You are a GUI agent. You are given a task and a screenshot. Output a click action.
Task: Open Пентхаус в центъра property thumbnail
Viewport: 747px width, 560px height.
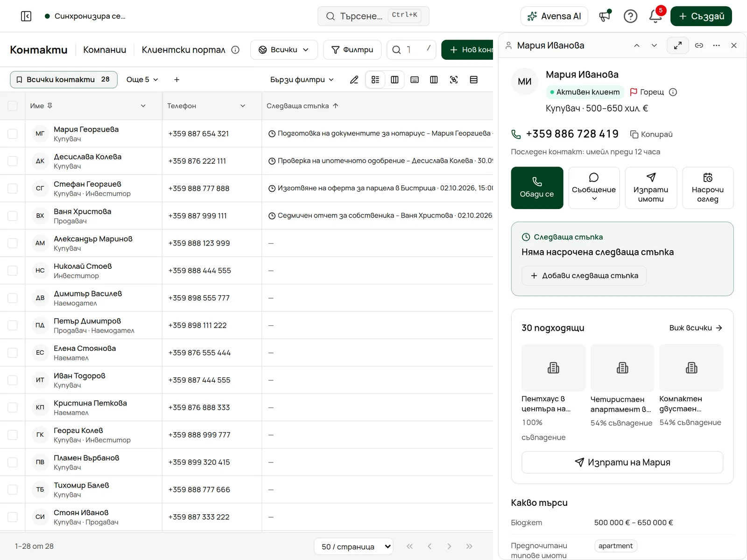553,368
